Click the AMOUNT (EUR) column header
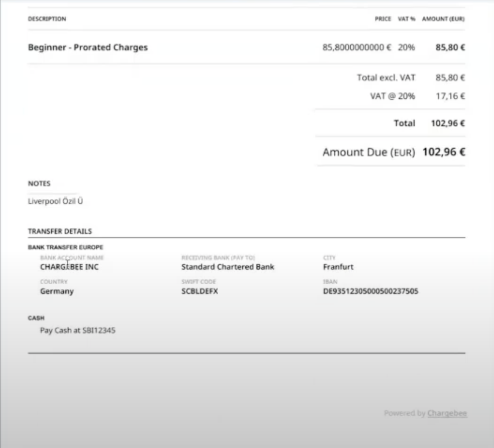 pos(443,19)
